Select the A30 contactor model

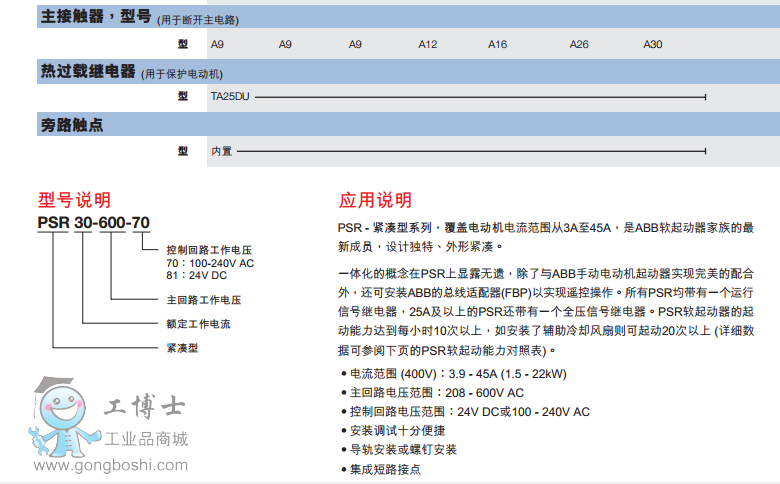click(x=652, y=44)
